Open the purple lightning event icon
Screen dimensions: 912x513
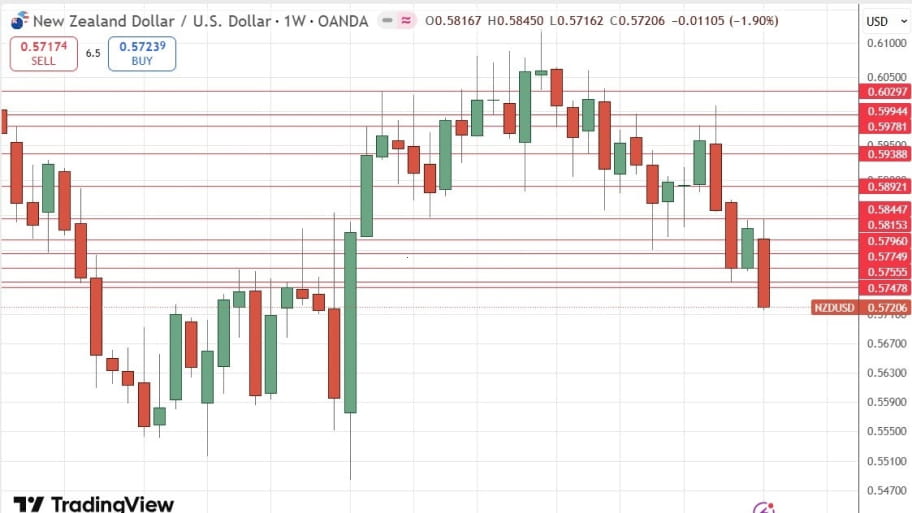pos(764,508)
